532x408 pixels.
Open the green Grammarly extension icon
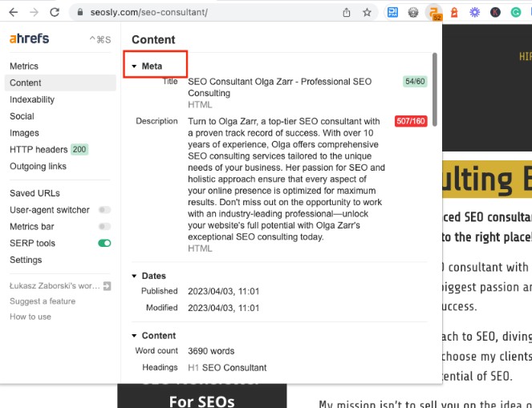[x=516, y=13]
